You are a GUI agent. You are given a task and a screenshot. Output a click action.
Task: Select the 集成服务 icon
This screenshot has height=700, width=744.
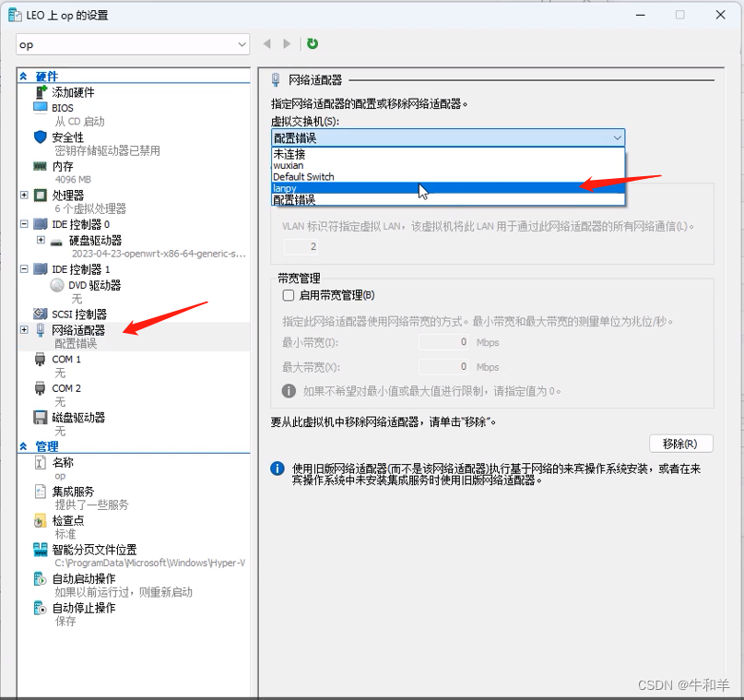tap(41, 492)
